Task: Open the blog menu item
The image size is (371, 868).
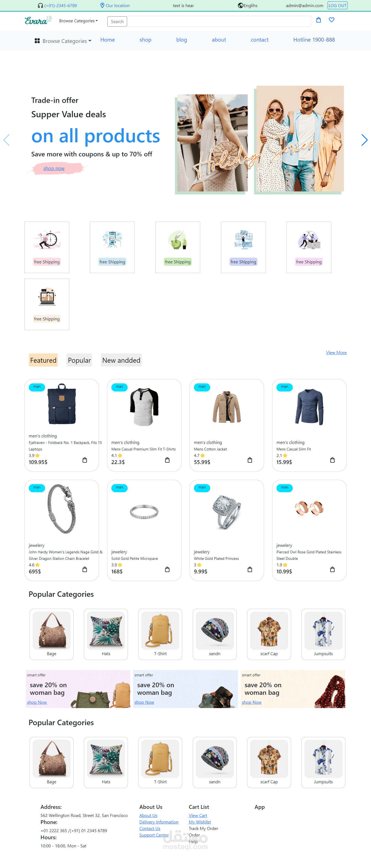Action: (181, 40)
